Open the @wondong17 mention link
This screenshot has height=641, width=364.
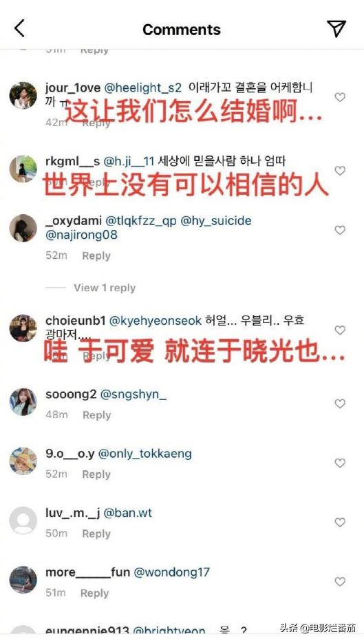tap(171, 572)
